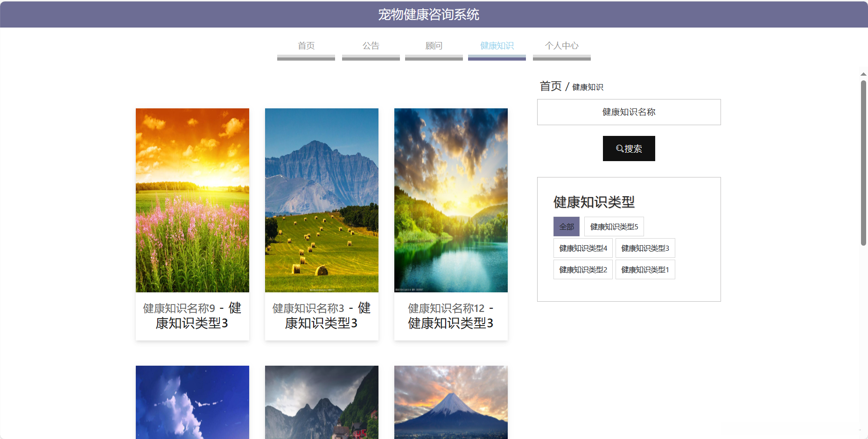Image resolution: width=868 pixels, height=439 pixels.
Task: Open the 健康知识名称9 article card
Action: 192,224
